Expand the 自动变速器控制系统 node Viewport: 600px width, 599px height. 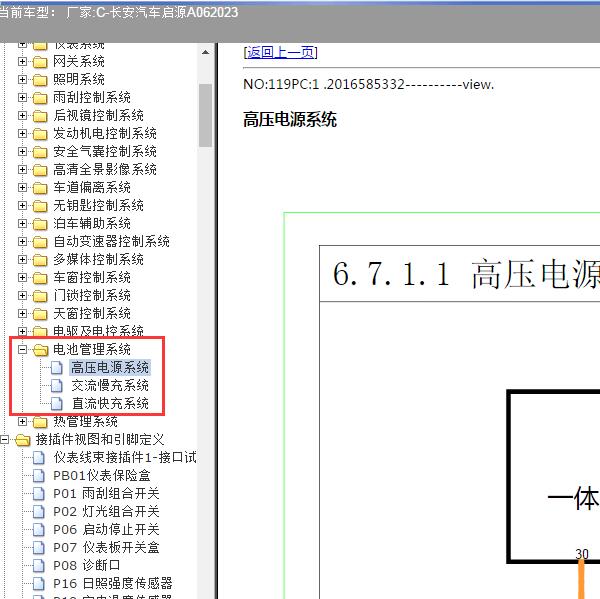22,241
